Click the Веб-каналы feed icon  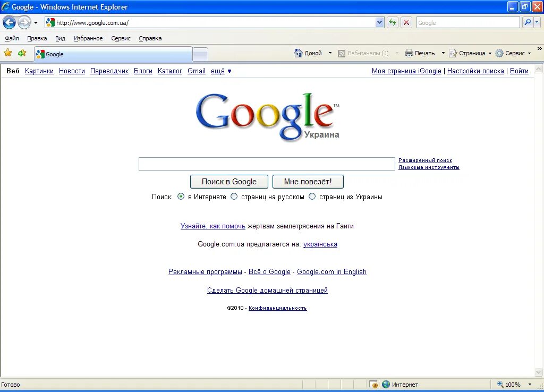click(x=342, y=54)
